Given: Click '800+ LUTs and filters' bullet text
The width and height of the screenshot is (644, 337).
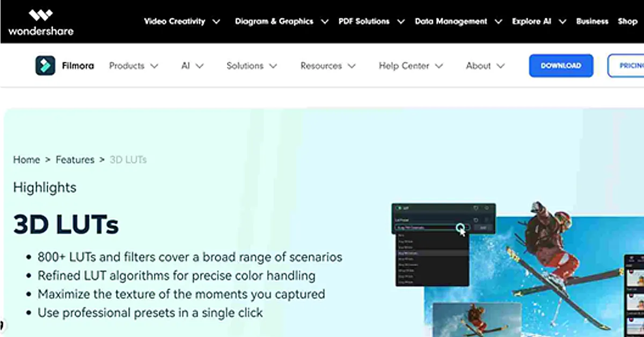Looking at the screenshot, I should coord(189,257).
